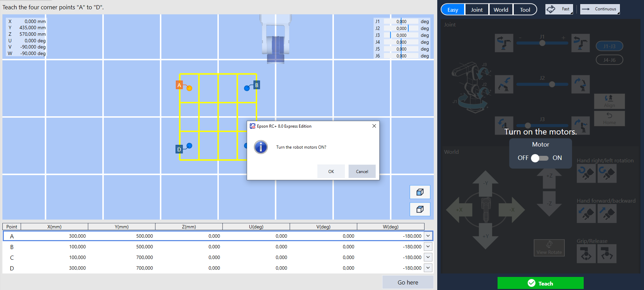Select the J4-J6 joint group

pos(609,60)
